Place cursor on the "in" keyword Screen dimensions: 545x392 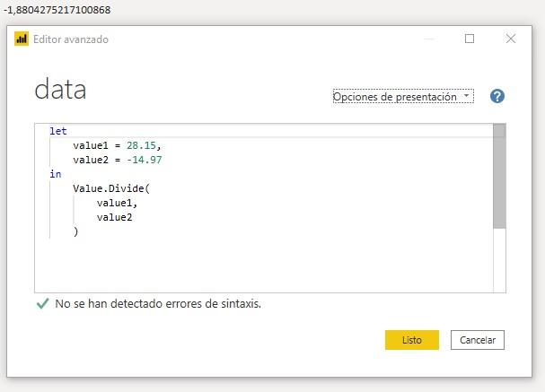pos(56,174)
